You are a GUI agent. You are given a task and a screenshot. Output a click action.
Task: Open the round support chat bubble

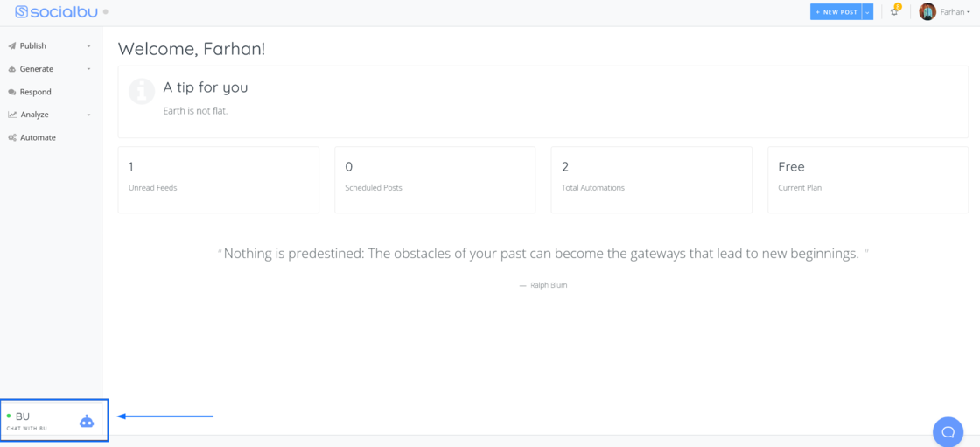(947, 432)
